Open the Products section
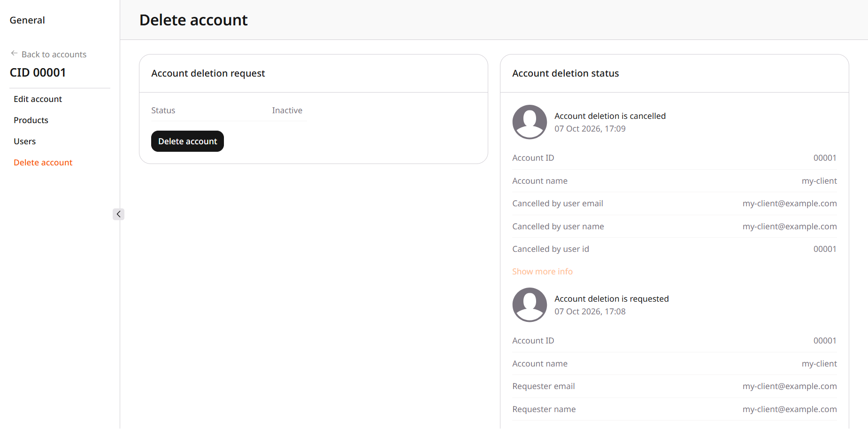The height and width of the screenshot is (429, 868). [x=31, y=120]
